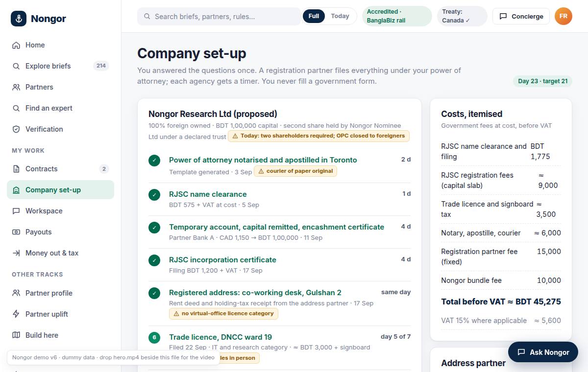Open the Payouts page

(60, 232)
